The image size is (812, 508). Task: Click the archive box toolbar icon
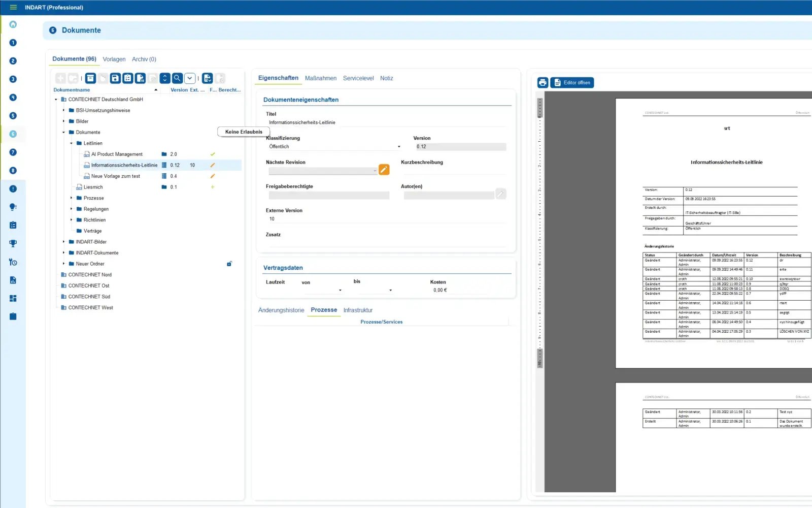click(90, 78)
